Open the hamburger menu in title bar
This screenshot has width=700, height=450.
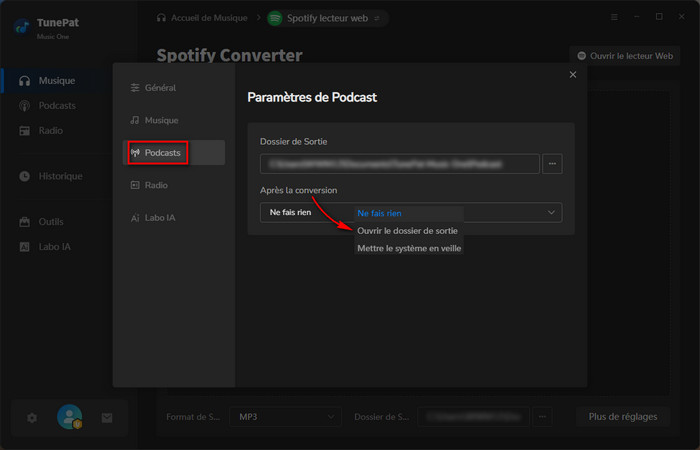click(614, 17)
